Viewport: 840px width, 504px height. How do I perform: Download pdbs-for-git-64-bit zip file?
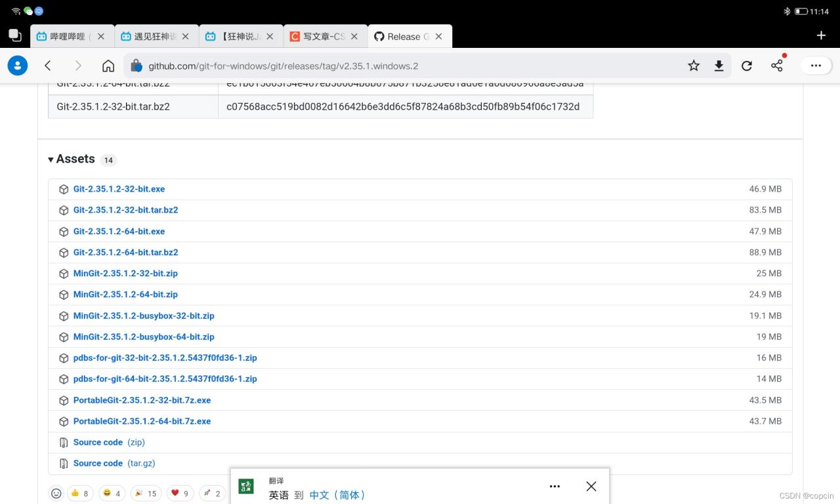[165, 379]
